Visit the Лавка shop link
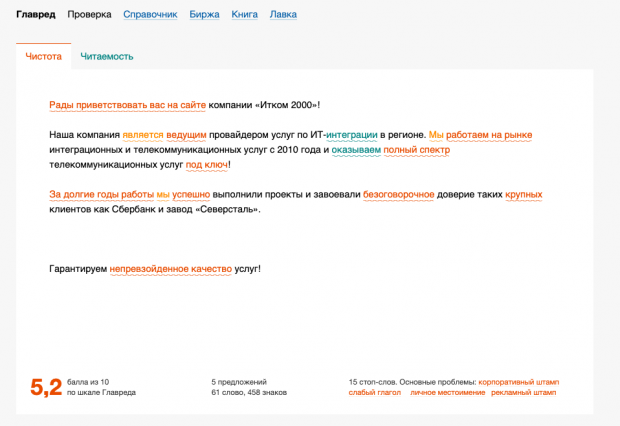The image size is (620, 426). (283, 15)
